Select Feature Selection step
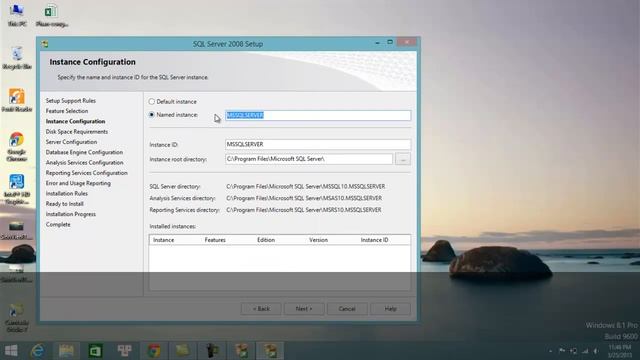 [x=67, y=111]
